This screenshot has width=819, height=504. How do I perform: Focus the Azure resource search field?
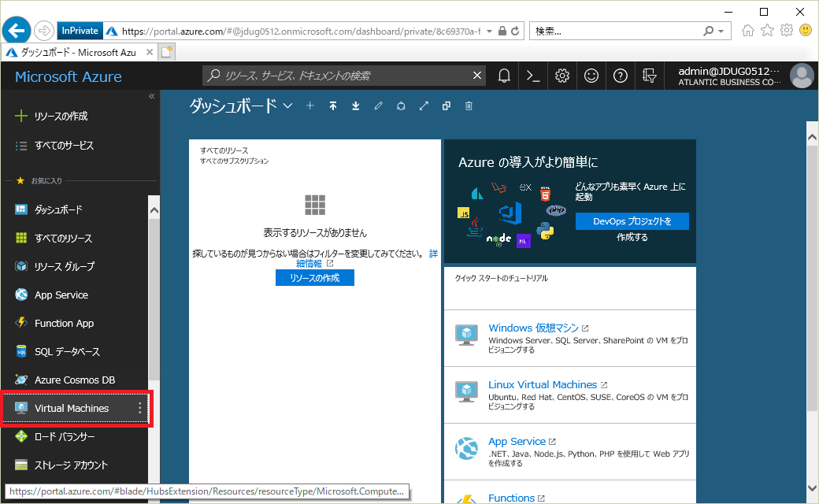point(345,76)
